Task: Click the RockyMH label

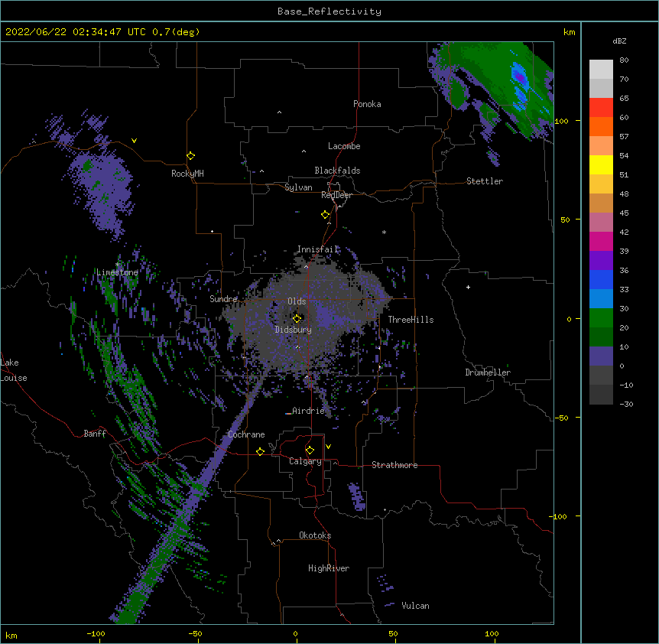Action: (x=187, y=174)
